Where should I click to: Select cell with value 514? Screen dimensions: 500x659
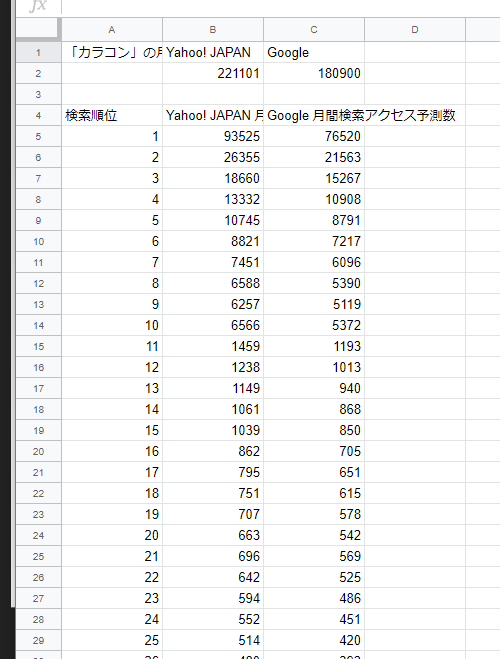point(213,641)
